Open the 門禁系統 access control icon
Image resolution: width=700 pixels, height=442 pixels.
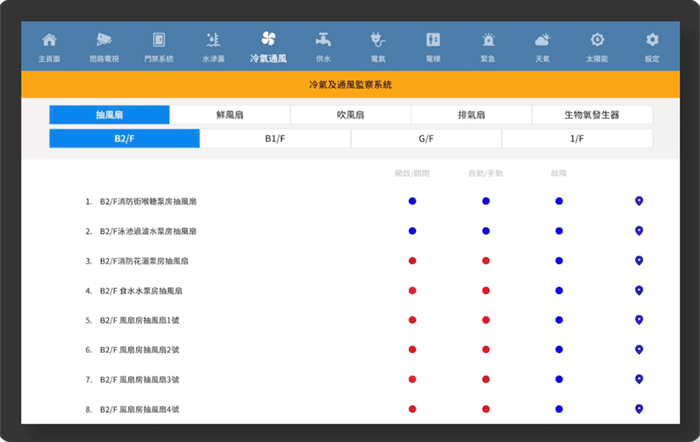(x=158, y=41)
